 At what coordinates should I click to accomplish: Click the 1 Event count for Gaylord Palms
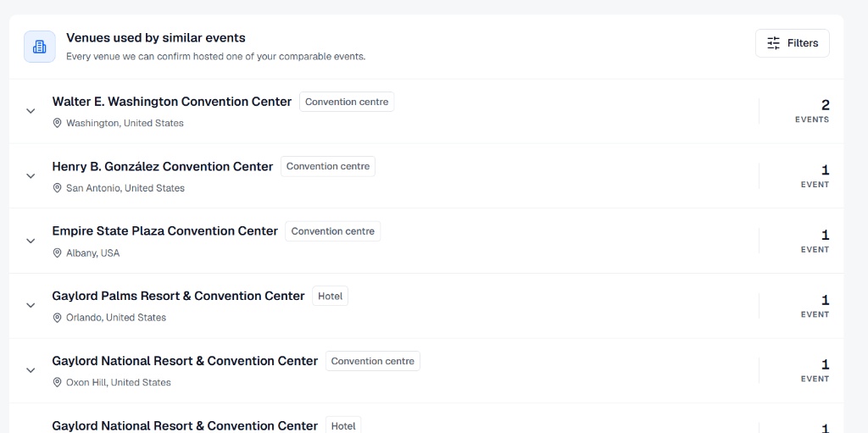815,305
